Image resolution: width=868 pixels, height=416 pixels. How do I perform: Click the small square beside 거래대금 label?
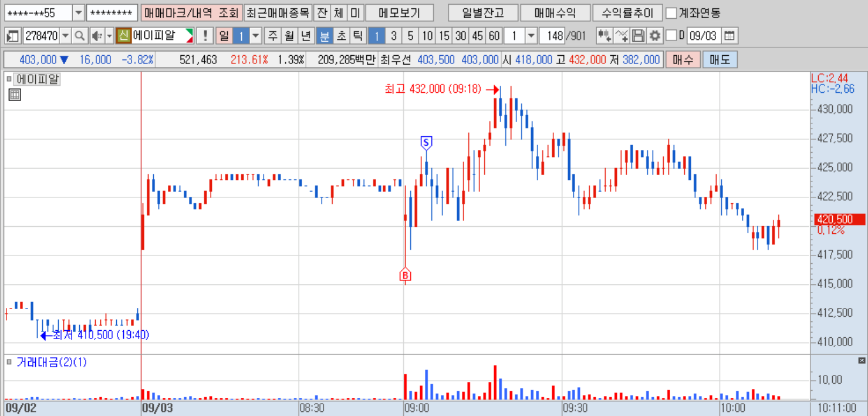pyautogui.click(x=9, y=362)
